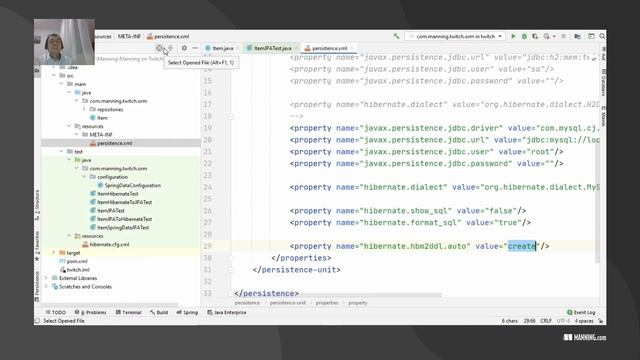This screenshot has height=360, width=640.
Task: Open the Persistence side tool window
Action: 37,286
